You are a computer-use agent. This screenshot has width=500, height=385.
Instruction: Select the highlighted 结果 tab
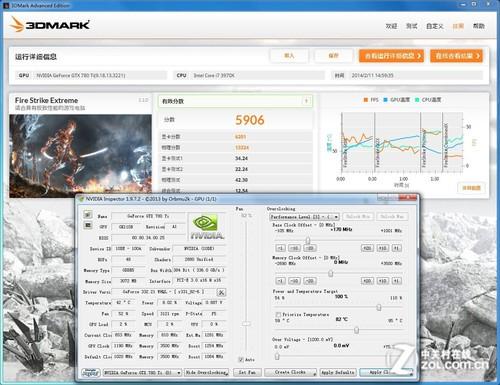point(458,26)
